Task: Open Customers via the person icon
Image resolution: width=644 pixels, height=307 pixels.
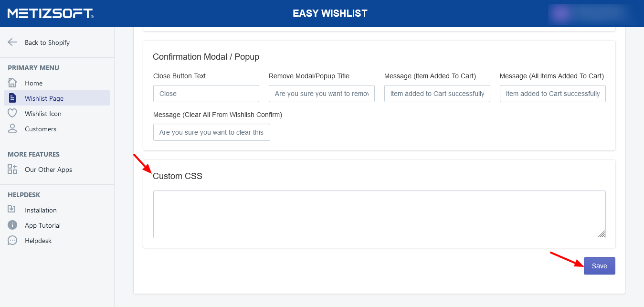Action: point(12,129)
